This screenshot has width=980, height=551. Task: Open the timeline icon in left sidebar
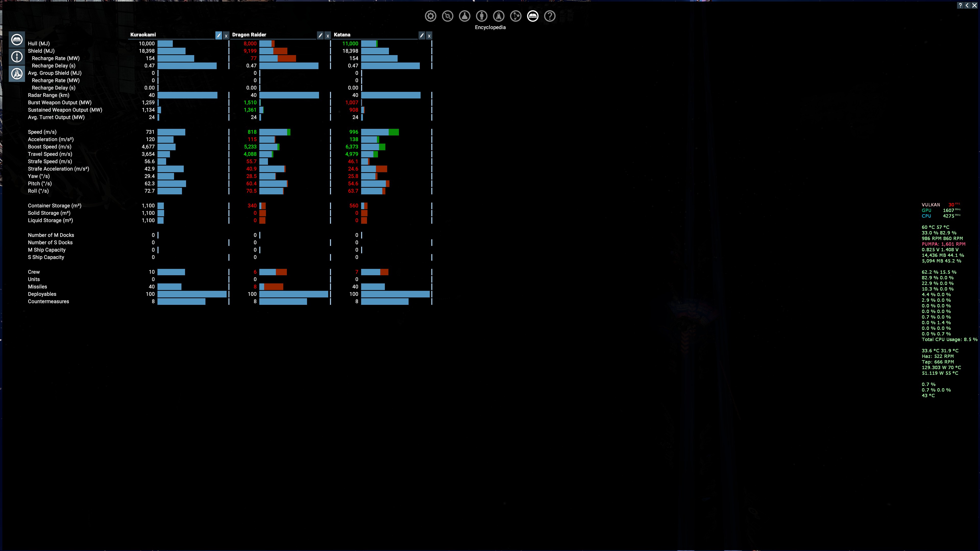tap(17, 57)
